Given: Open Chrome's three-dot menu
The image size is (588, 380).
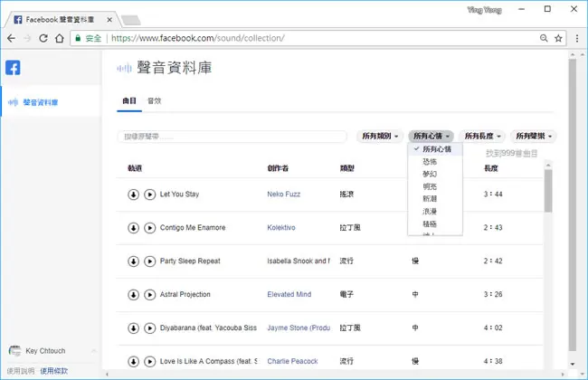Looking at the screenshot, I should pyautogui.click(x=577, y=38).
